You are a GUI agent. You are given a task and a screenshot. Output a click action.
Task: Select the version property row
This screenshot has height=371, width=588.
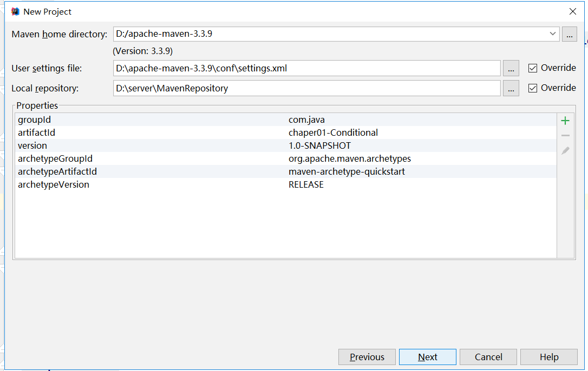tap(286, 145)
